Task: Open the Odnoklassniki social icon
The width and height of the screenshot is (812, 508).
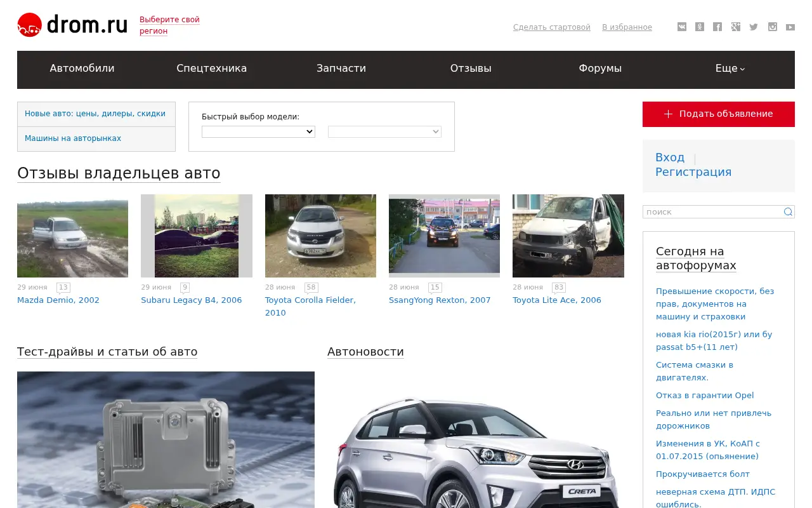Action: (700, 27)
